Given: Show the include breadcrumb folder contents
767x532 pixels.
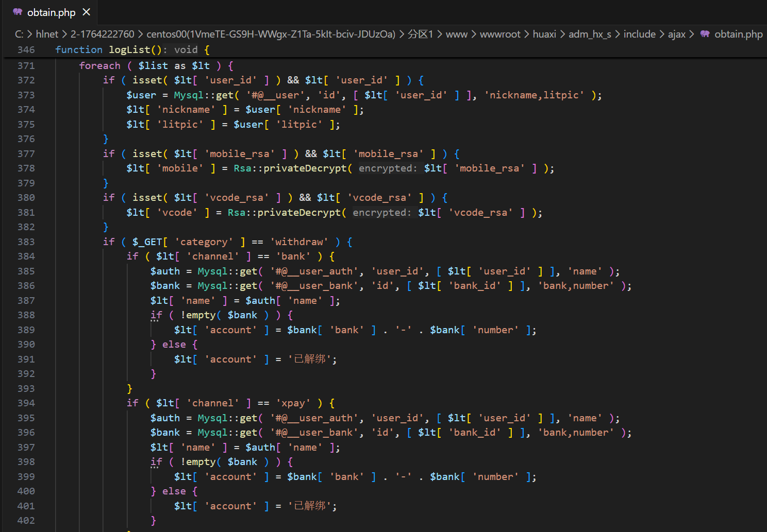Looking at the screenshot, I should coord(639,34).
